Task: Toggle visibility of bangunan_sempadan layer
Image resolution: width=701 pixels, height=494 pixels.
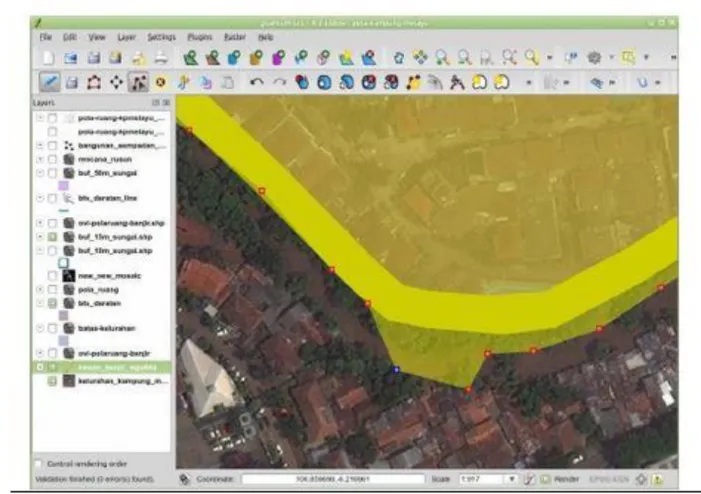Action: [x=52, y=146]
